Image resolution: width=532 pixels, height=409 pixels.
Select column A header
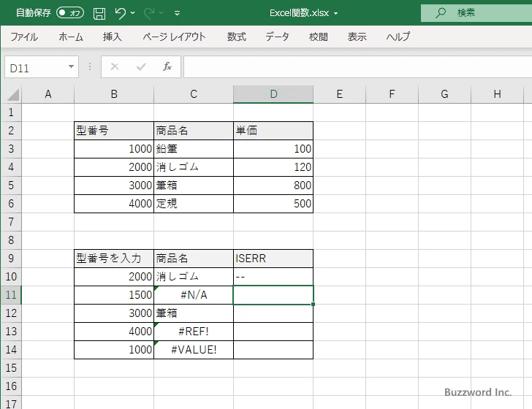tap(47, 94)
